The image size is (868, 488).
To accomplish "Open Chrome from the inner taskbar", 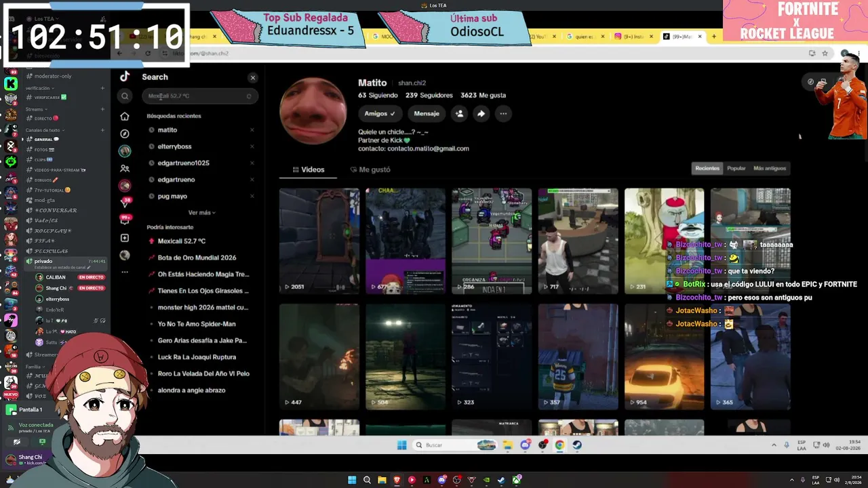I will [x=559, y=445].
